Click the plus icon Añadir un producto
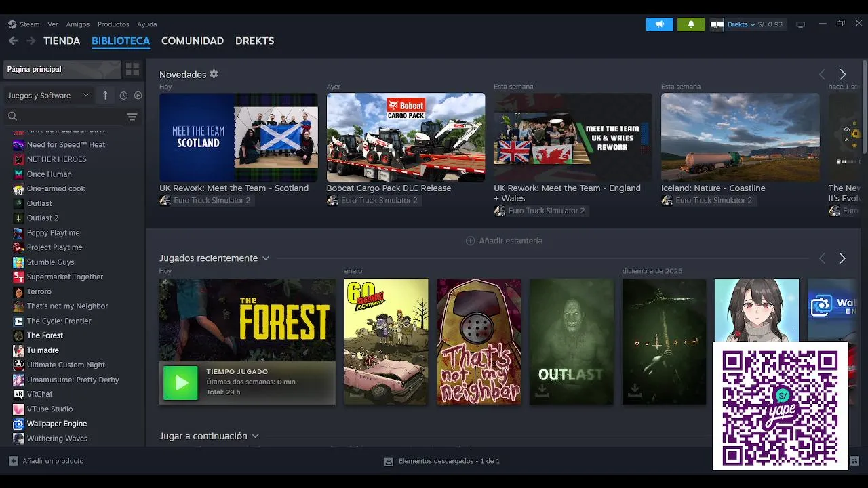The height and width of the screenshot is (488, 868). click(x=14, y=461)
